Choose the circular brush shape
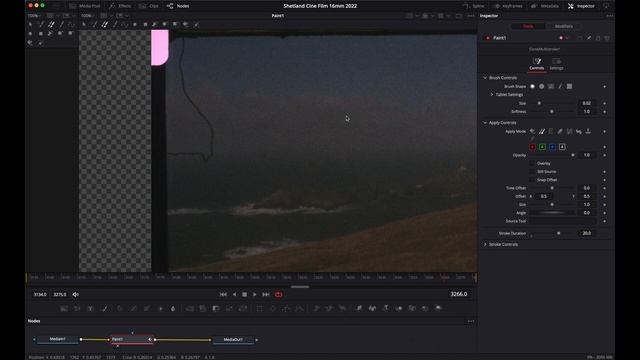This screenshot has width=640, height=360. [x=542, y=87]
